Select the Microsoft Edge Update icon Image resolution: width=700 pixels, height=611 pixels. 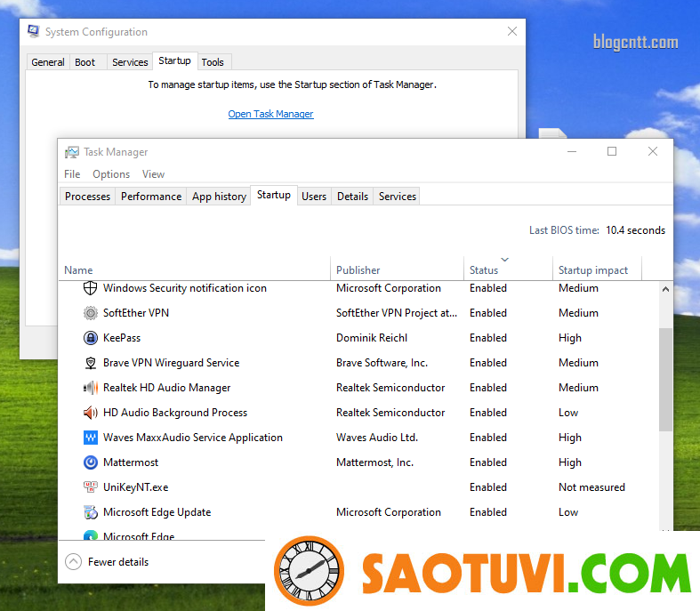[x=90, y=512]
